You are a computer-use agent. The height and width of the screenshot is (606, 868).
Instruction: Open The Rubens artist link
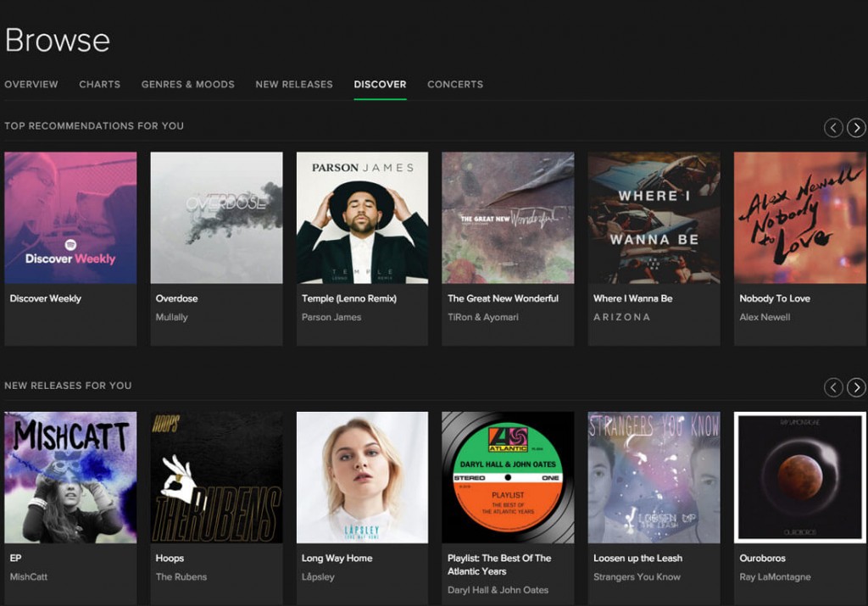(181, 576)
